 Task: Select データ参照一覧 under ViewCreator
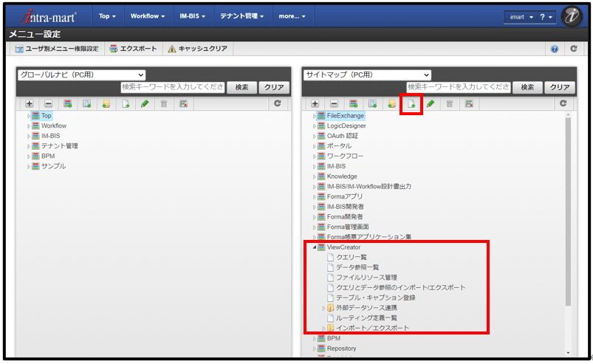pyautogui.click(x=357, y=267)
